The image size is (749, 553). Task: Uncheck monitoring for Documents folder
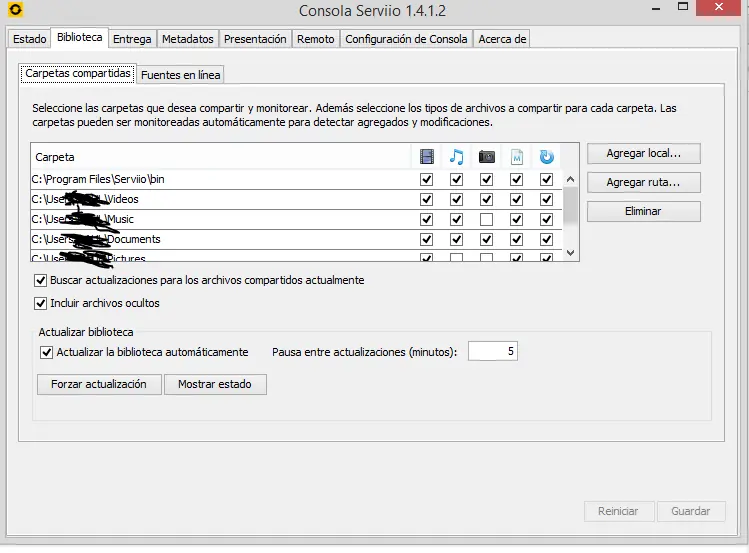tap(546, 239)
